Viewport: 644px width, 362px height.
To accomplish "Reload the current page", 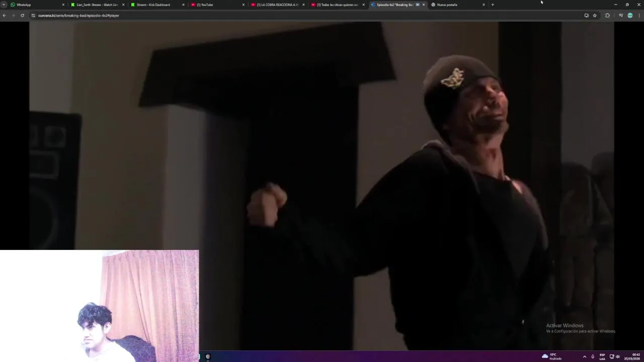I will point(22,16).
